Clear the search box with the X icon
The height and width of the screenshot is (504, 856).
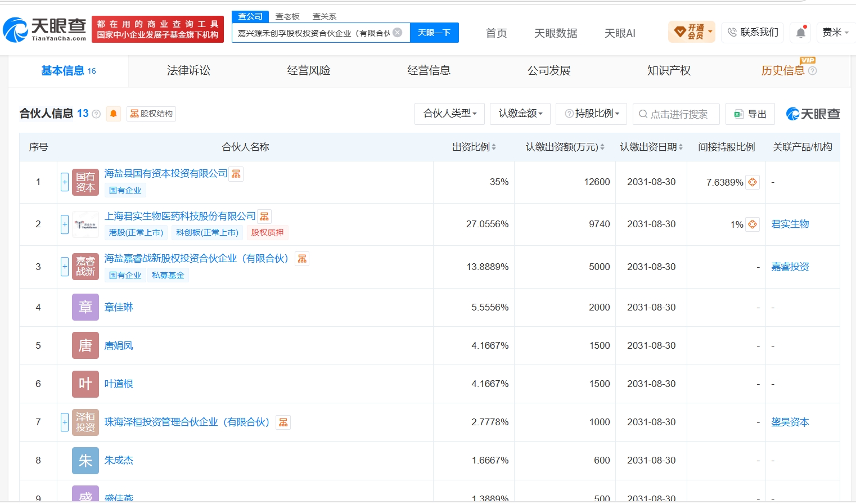(397, 33)
